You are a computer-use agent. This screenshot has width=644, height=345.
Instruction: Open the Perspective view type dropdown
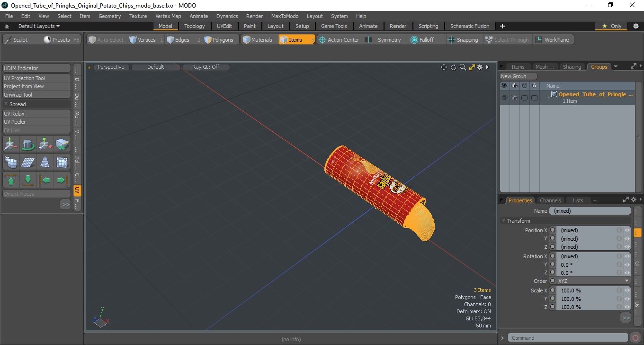coord(111,67)
